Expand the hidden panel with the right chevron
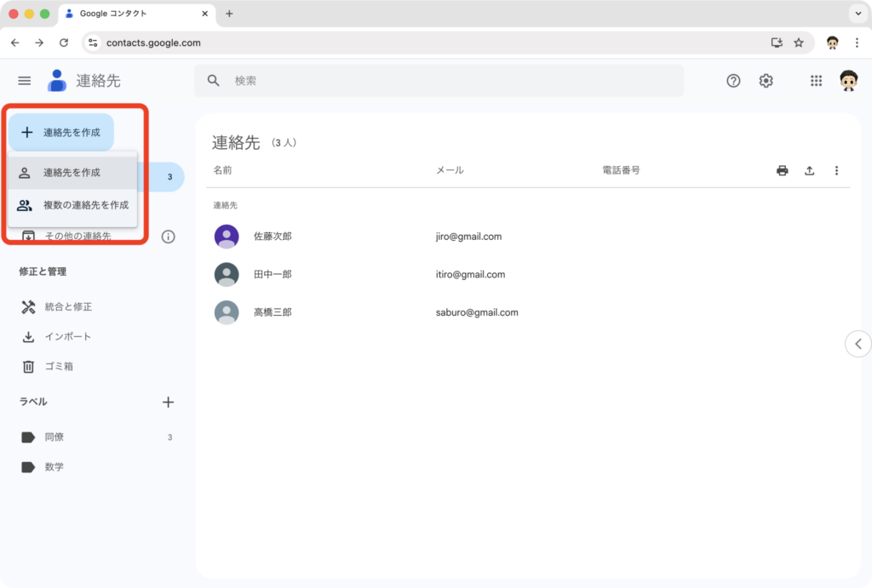872x588 pixels. (858, 343)
